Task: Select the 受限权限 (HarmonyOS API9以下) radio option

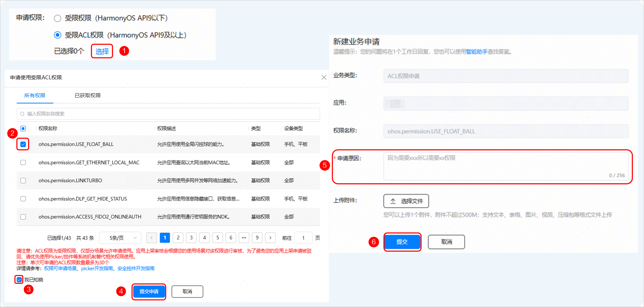Action: point(58,18)
